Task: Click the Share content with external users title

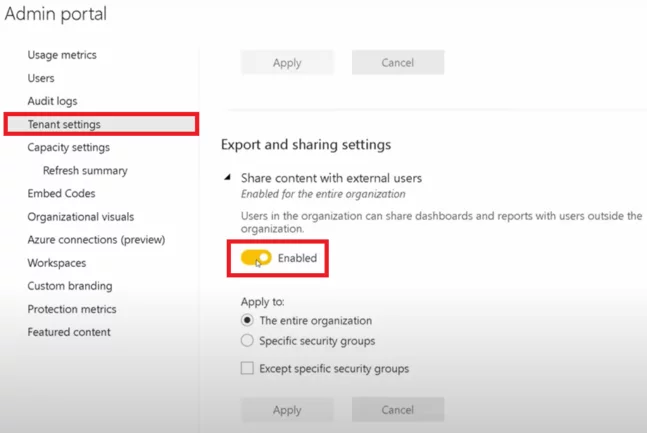Action: coord(331,178)
